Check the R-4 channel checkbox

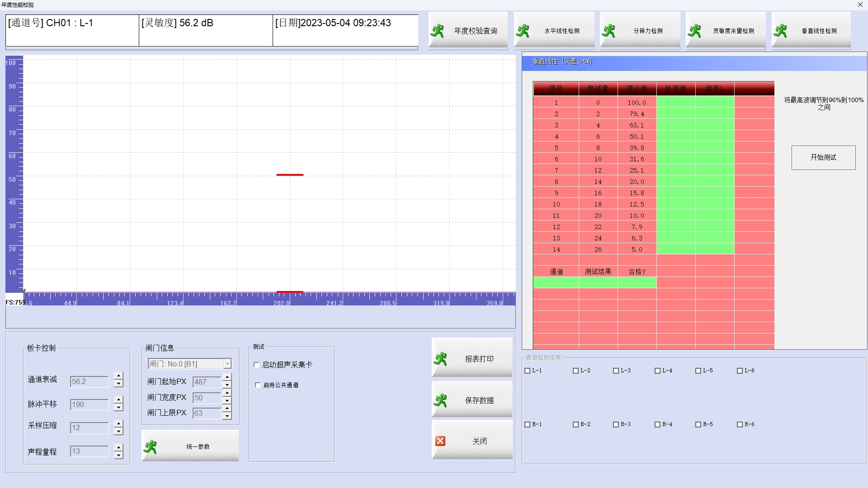point(657,424)
